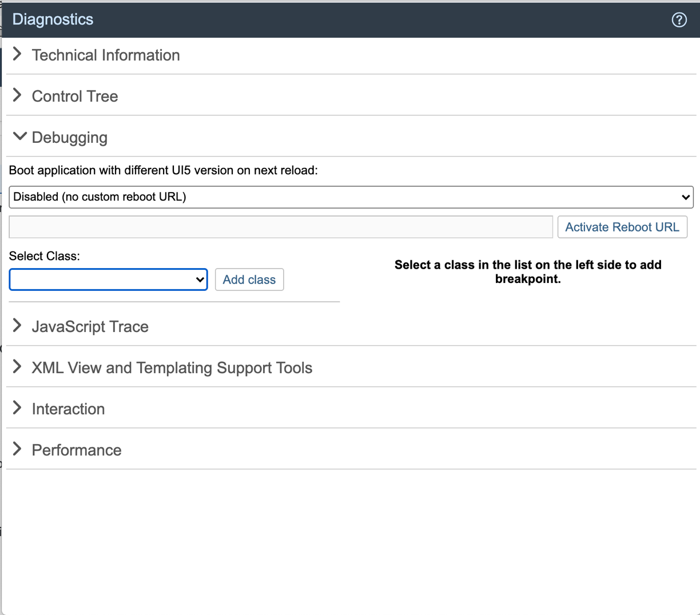Click the Add class button

(249, 279)
